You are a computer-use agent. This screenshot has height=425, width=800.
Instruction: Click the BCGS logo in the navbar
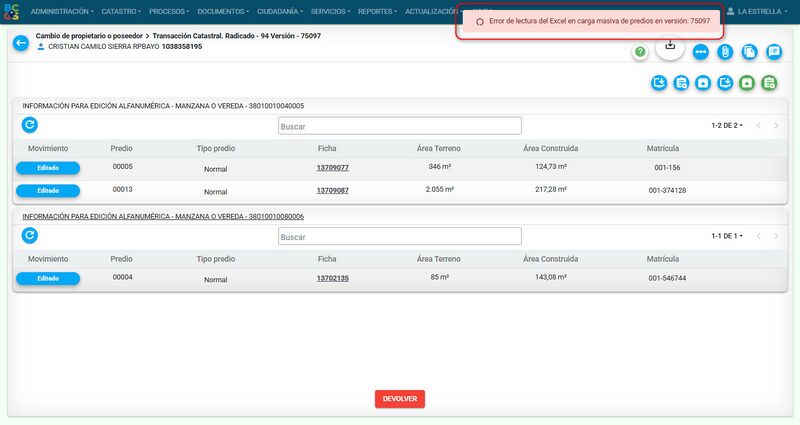tap(11, 11)
